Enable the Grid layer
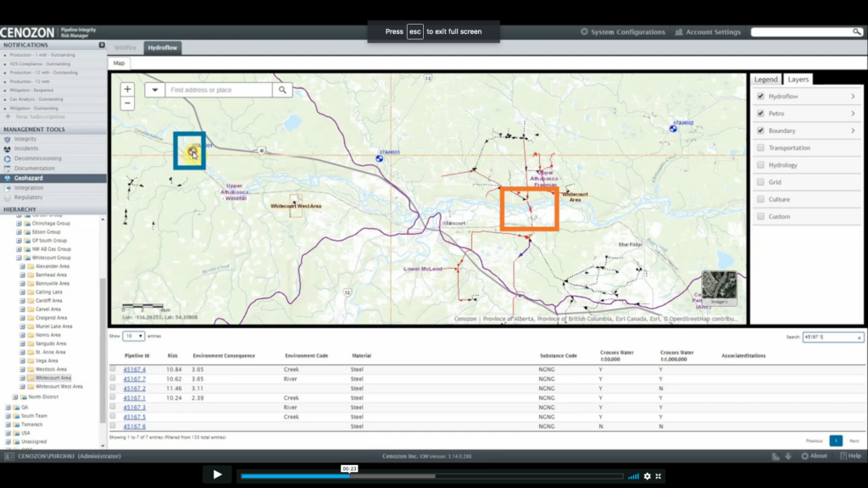868x488 pixels. 760,182
